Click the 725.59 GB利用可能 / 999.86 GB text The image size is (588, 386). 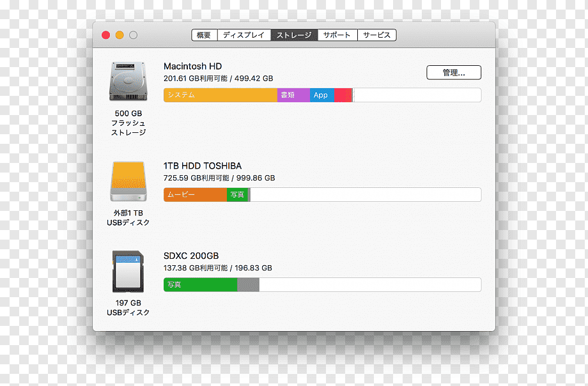[219, 178]
